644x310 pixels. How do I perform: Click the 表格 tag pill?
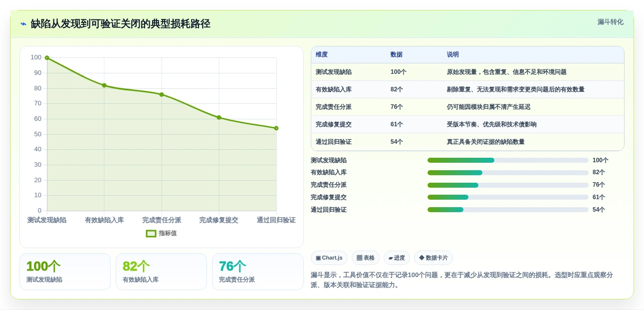(x=366, y=258)
